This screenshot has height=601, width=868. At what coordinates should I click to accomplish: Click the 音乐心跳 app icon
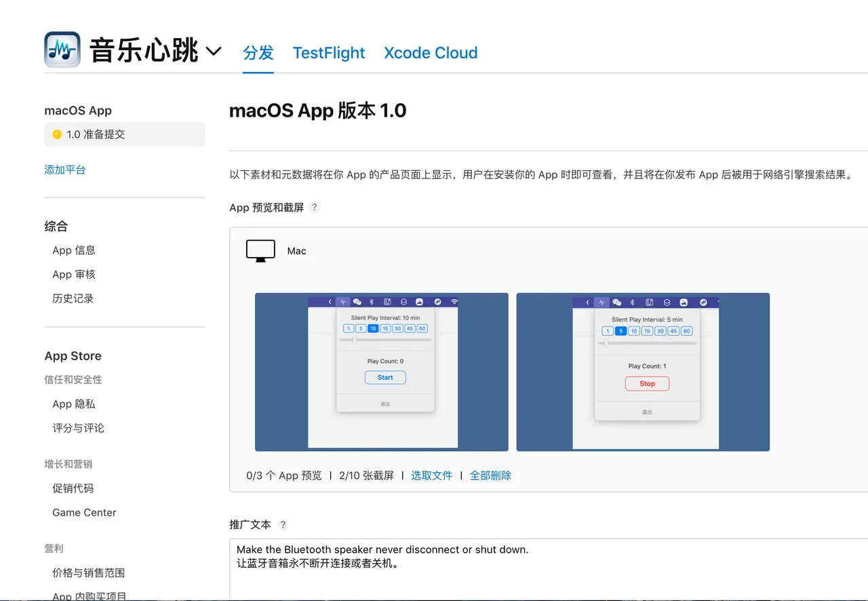tap(61, 48)
